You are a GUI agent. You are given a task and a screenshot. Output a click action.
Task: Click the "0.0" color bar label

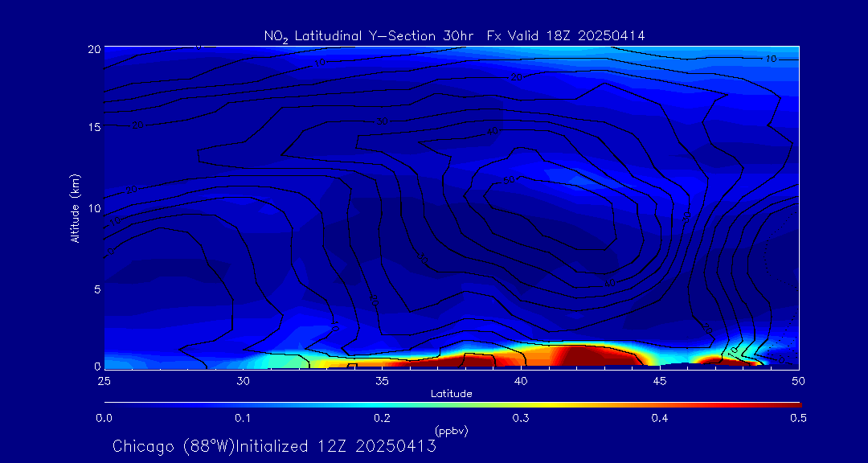pyautogui.click(x=104, y=419)
